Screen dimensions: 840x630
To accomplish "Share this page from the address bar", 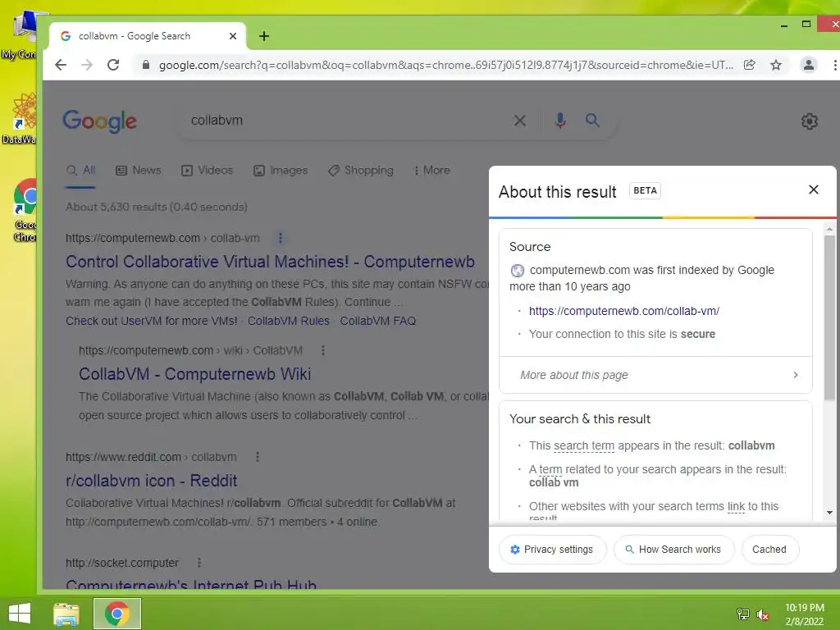I will click(x=750, y=65).
